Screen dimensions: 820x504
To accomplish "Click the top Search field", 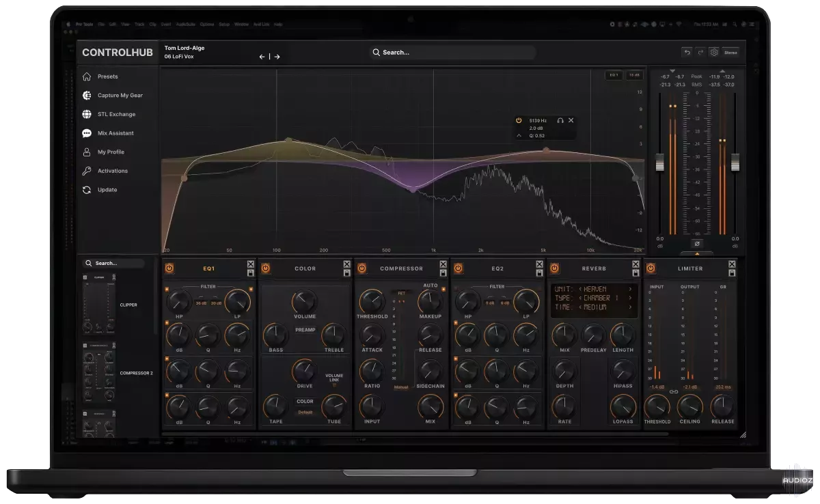I will tap(452, 53).
